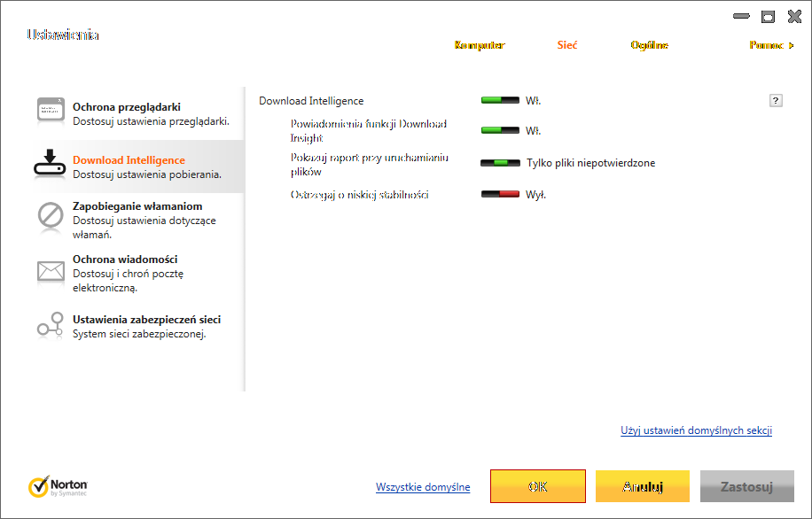
Task: Click the 'Wył.' status text
Action: tap(536, 195)
